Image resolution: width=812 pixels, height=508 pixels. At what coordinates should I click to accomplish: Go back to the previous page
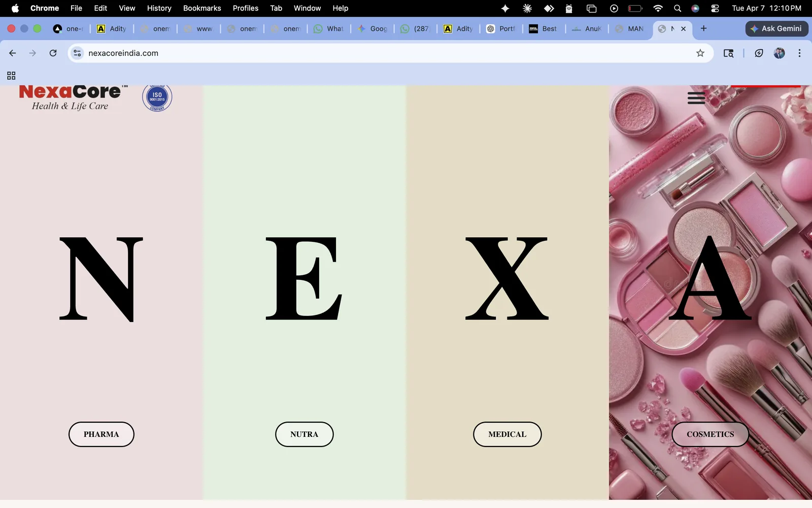13,53
